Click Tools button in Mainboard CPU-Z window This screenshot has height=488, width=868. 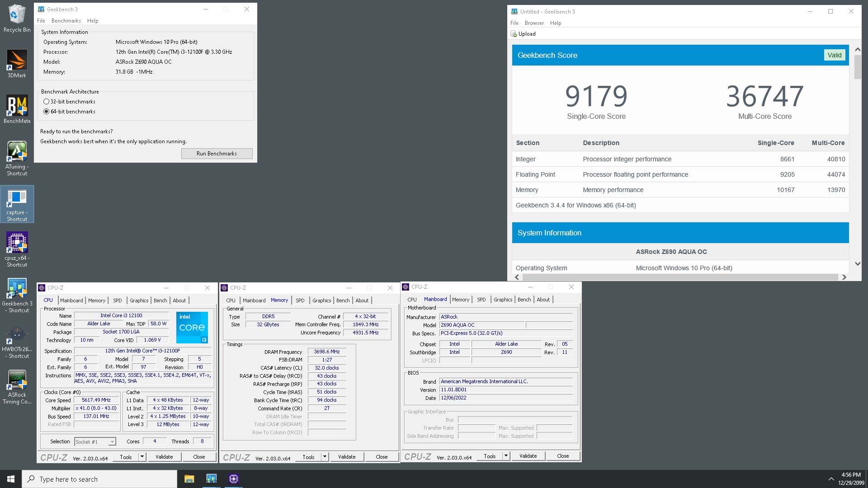[x=490, y=456]
